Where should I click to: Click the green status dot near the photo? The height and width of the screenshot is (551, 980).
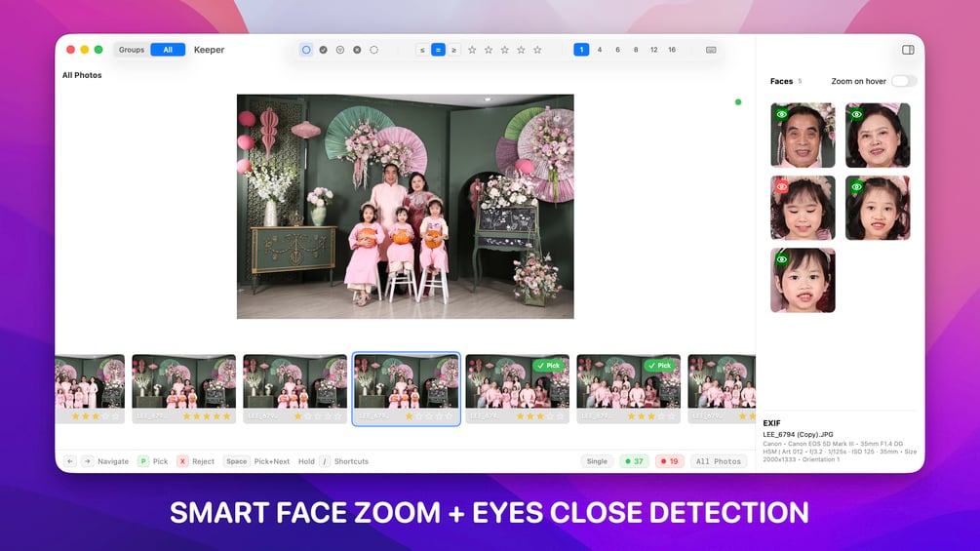tap(738, 101)
